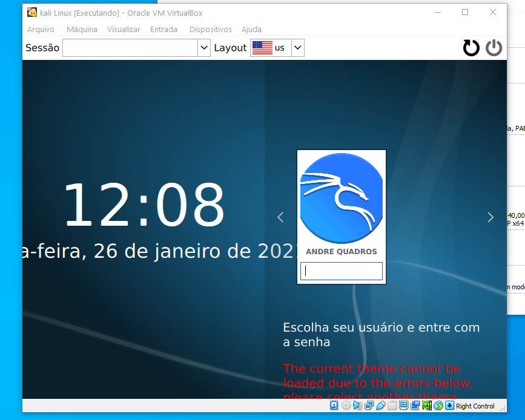Viewport: 525px width, 420px height.
Task: Minimize the kali Linux VirtualBox window
Action: pyautogui.click(x=438, y=12)
